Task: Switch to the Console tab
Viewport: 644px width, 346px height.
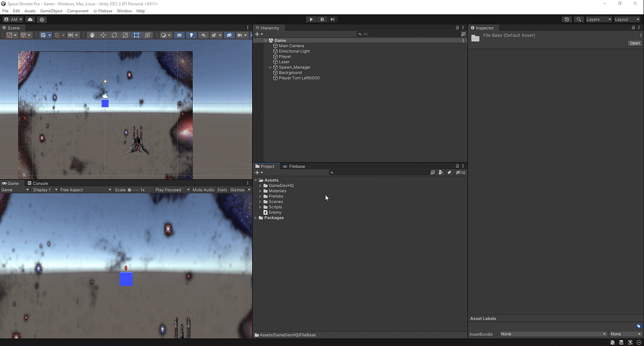Action: pyautogui.click(x=38, y=183)
